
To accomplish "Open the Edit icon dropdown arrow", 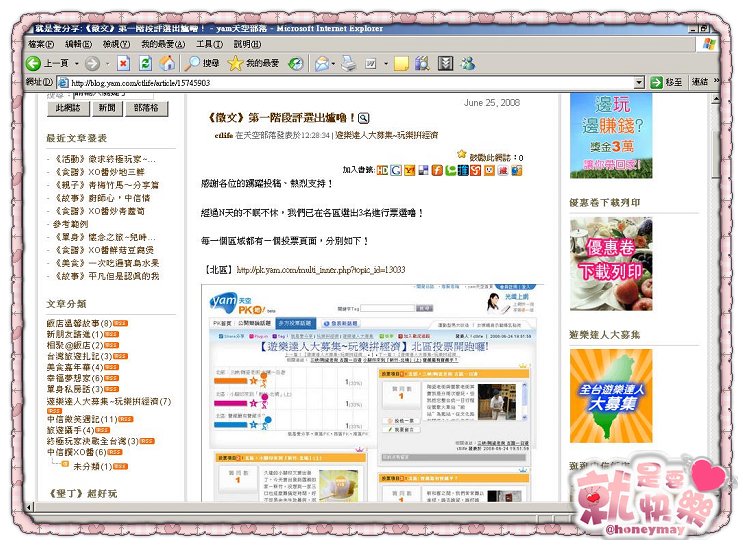I will [386, 63].
